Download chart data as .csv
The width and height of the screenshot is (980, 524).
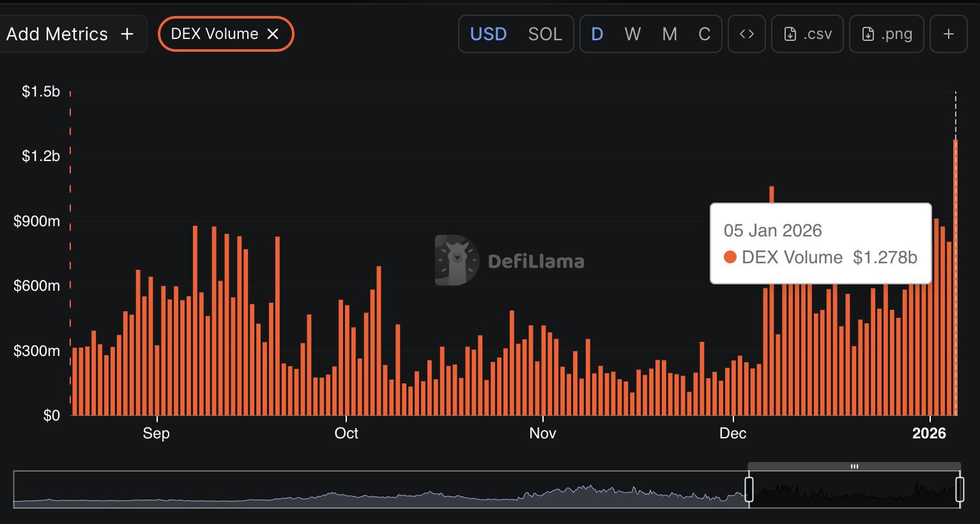pos(807,34)
